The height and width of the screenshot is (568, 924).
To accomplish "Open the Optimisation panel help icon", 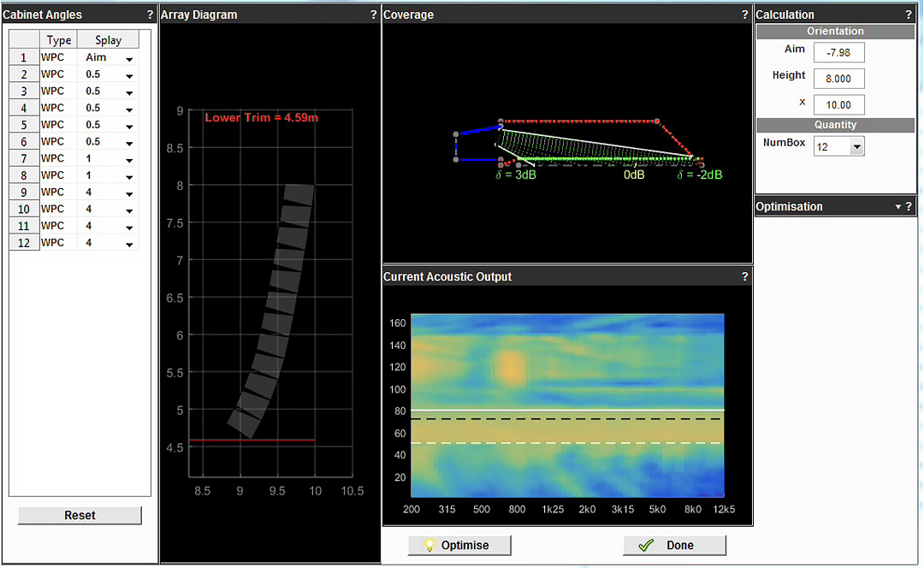I will point(909,206).
